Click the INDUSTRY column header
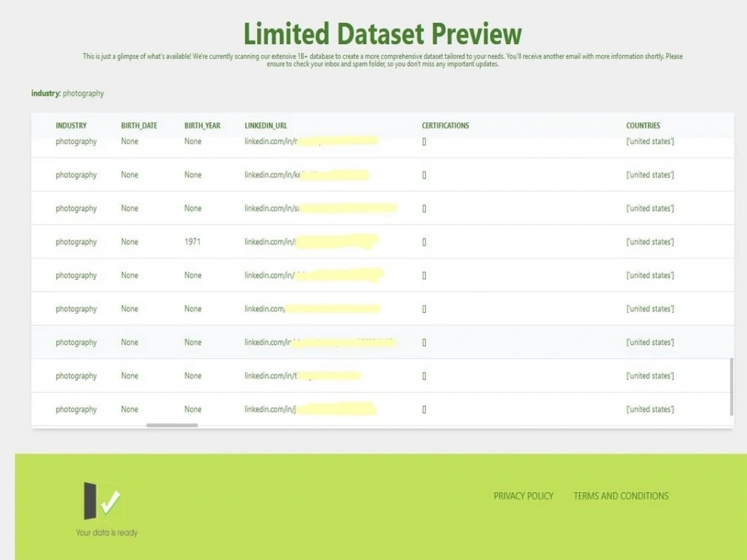Image resolution: width=747 pixels, height=560 pixels. click(71, 125)
